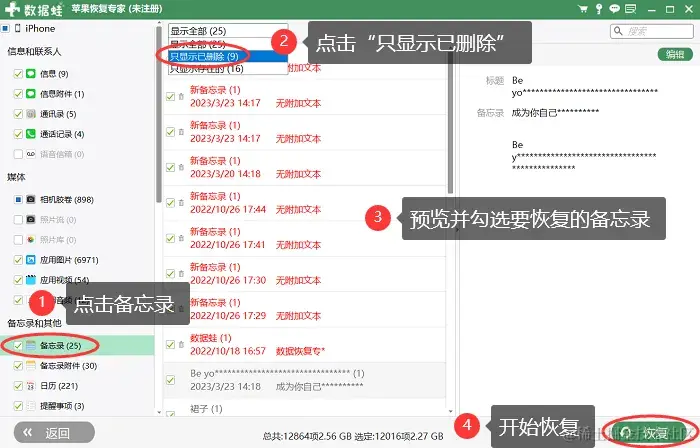The height and width of the screenshot is (448, 700).
Task: Toggle the iPhone device checkbox
Action: [x=5, y=29]
